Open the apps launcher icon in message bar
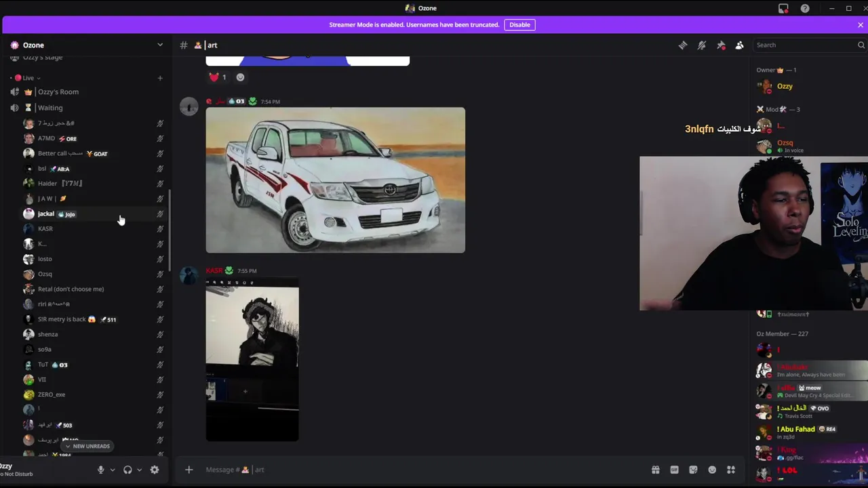868x488 pixels. click(x=731, y=470)
